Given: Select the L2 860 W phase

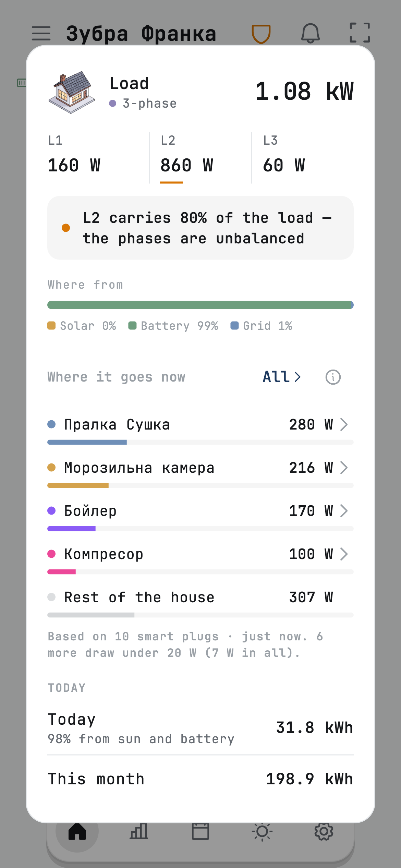Looking at the screenshot, I should [200, 158].
